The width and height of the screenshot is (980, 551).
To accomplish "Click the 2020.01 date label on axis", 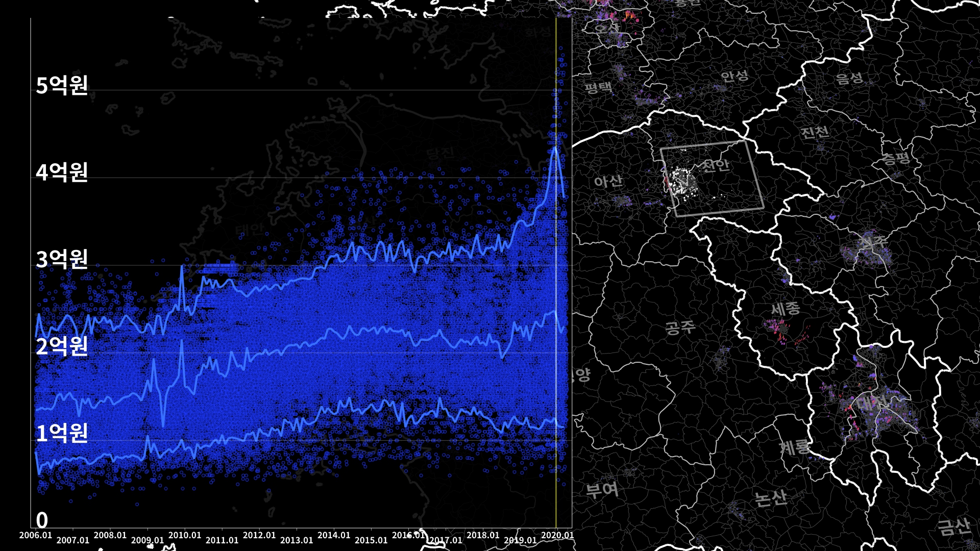I will [557, 535].
